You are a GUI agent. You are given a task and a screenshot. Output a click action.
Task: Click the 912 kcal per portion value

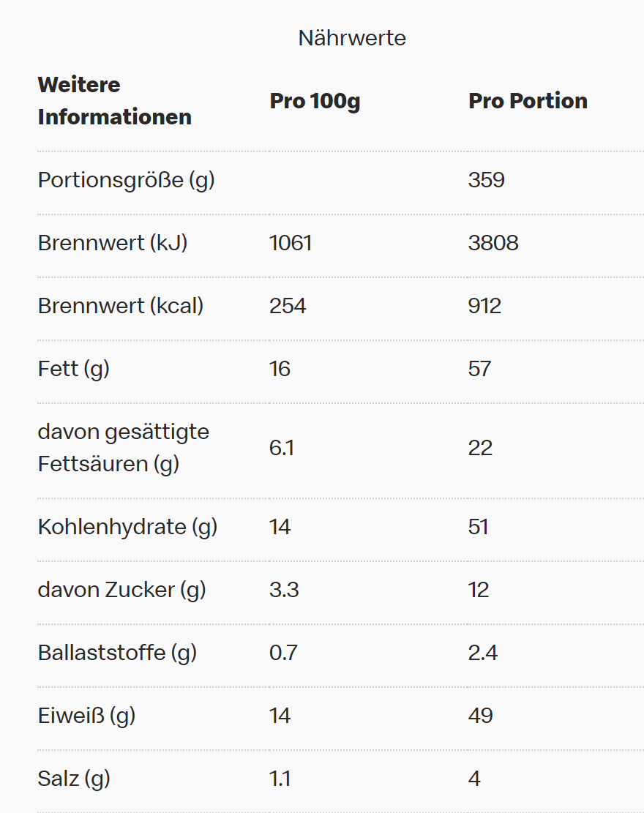click(x=484, y=306)
